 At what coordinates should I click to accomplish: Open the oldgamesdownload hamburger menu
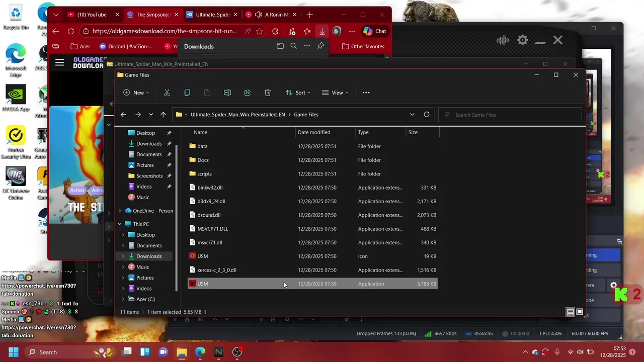pos(60,63)
